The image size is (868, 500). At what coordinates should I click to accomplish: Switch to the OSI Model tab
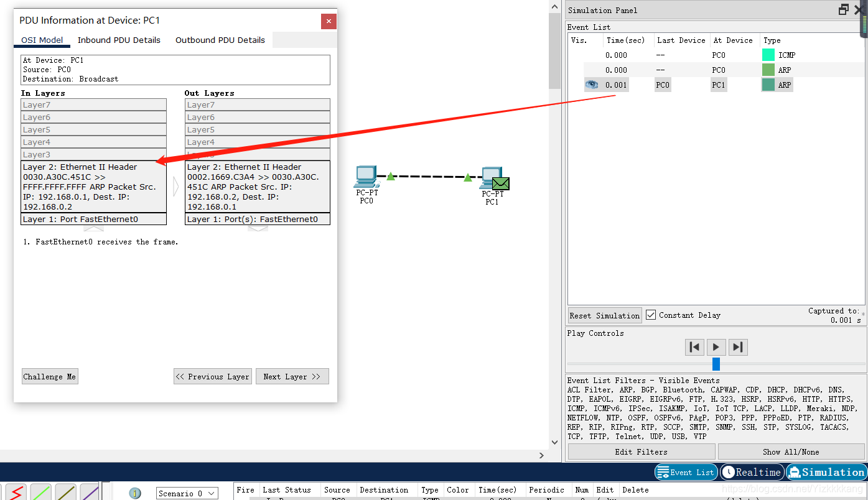coord(42,40)
